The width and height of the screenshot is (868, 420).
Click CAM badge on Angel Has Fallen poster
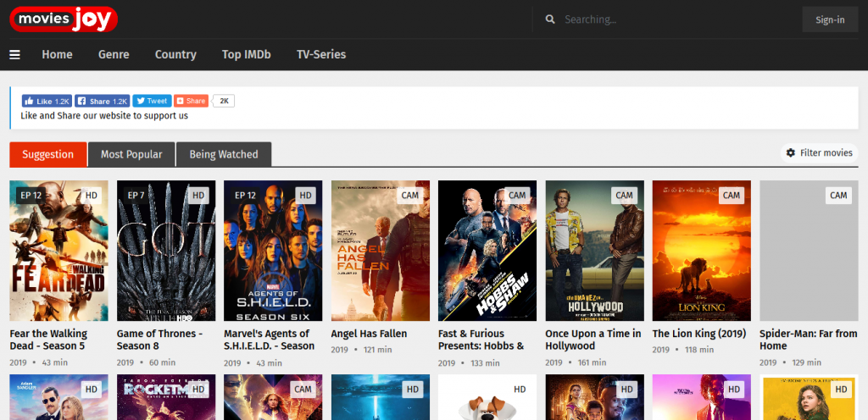[409, 195]
